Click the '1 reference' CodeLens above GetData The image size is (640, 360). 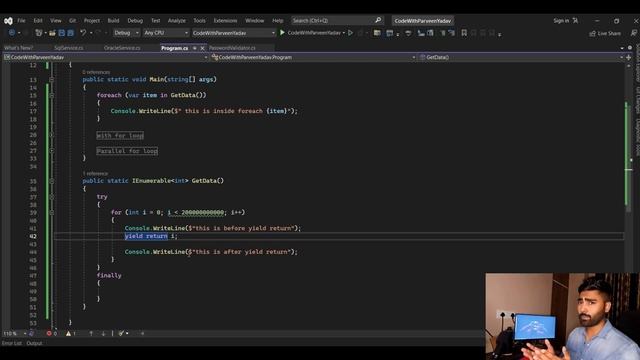coord(95,173)
